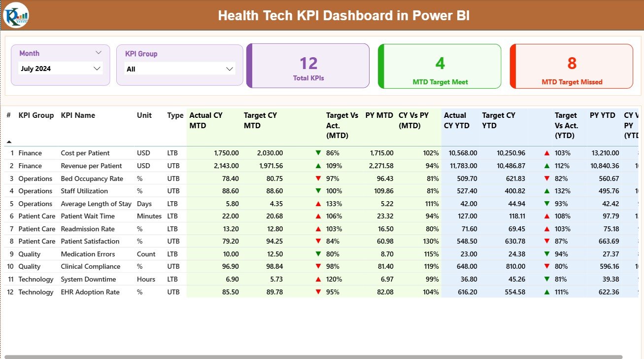This screenshot has height=359, width=644.
Task: Sort by the KPI Name column header
Action: point(78,115)
